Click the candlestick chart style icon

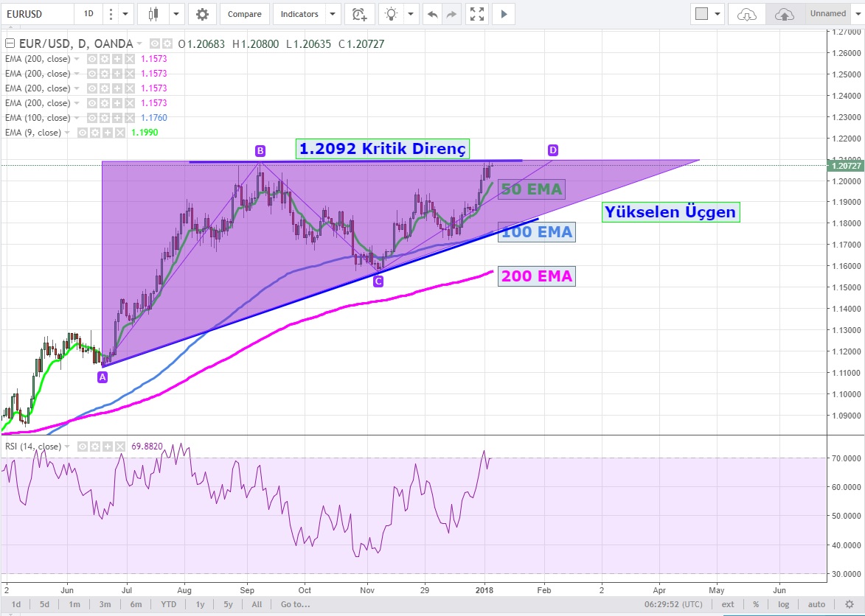(x=153, y=14)
